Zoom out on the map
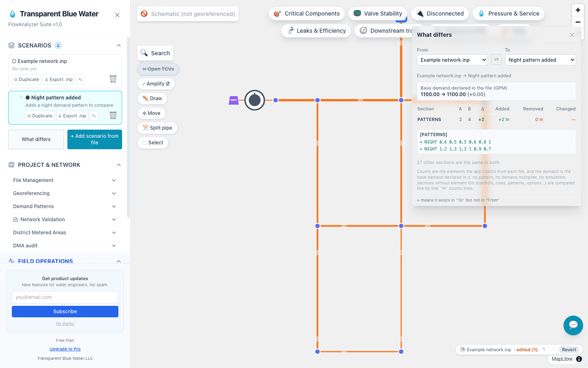This screenshot has height=368, width=588. click(x=578, y=22)
